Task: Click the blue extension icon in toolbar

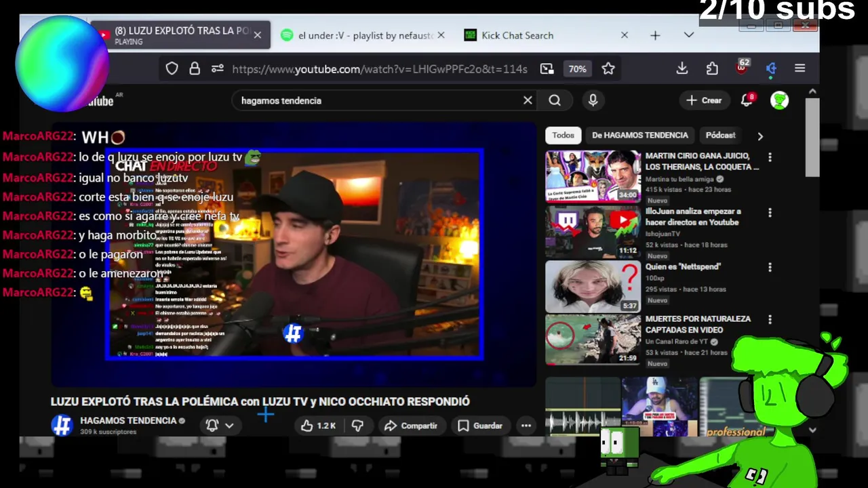Action: point(771,68)
